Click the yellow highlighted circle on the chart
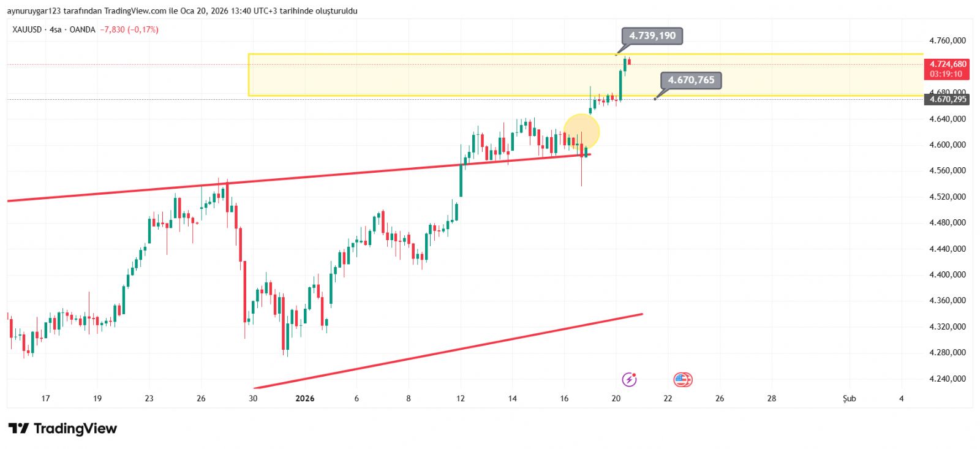Screen dimensions: 980x449 (581, 131)
